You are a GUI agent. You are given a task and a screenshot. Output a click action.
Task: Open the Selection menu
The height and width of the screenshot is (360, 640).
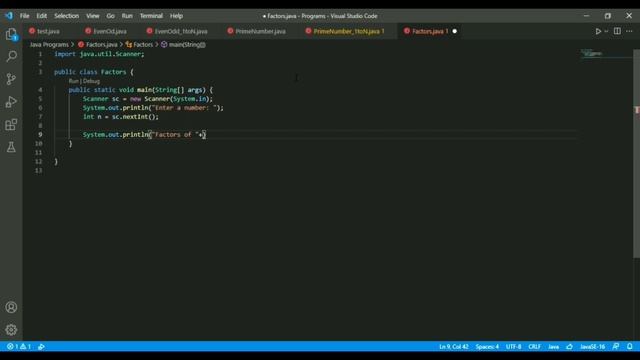tap(67, 16)
